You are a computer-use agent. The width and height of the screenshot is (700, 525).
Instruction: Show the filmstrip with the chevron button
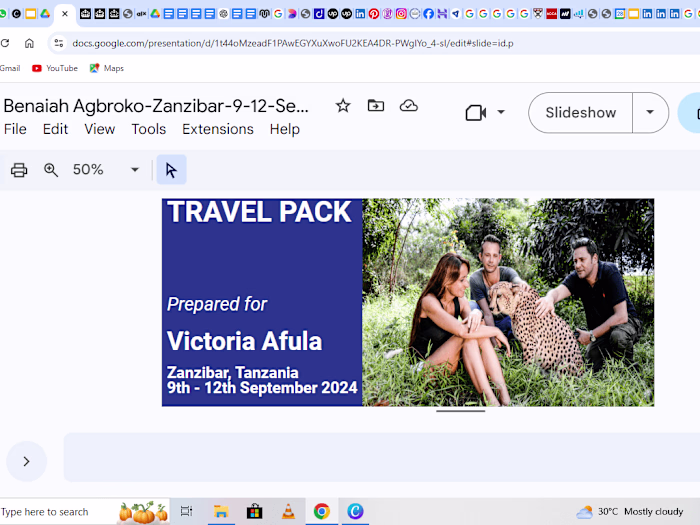point(26,461)
